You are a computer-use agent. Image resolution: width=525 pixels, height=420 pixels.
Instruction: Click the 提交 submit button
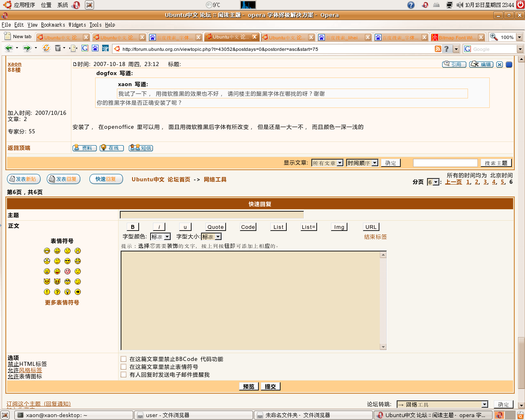click(x=270, y=386)
